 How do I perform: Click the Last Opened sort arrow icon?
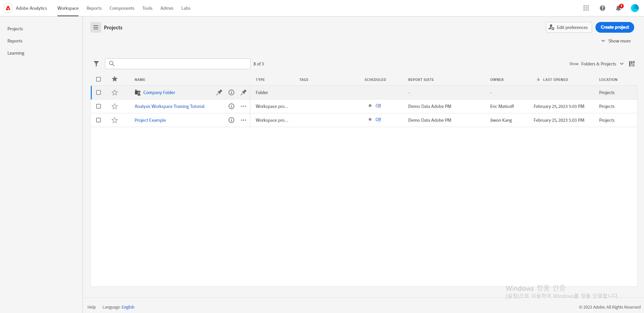[538, 80]
